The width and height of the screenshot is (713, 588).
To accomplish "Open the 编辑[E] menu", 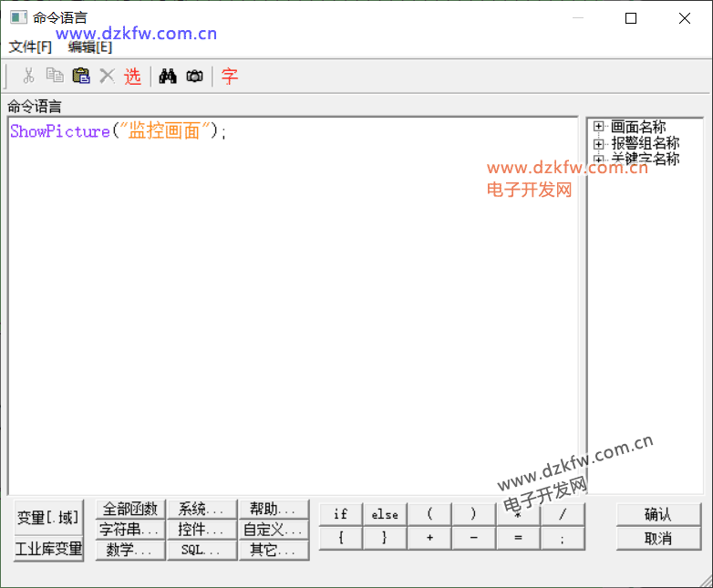I will pos(89,47).
